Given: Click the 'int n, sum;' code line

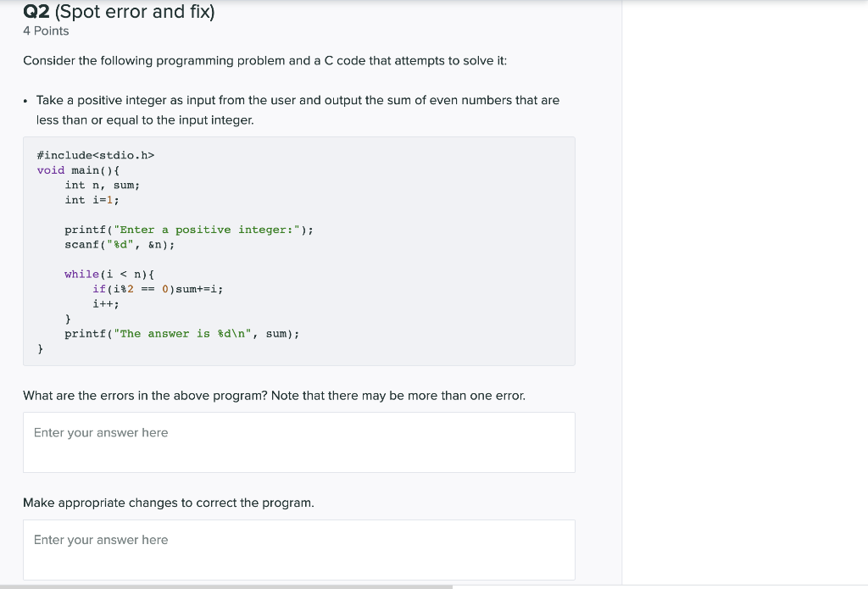Looking at the screenshot, I should [x=102, y=186].
